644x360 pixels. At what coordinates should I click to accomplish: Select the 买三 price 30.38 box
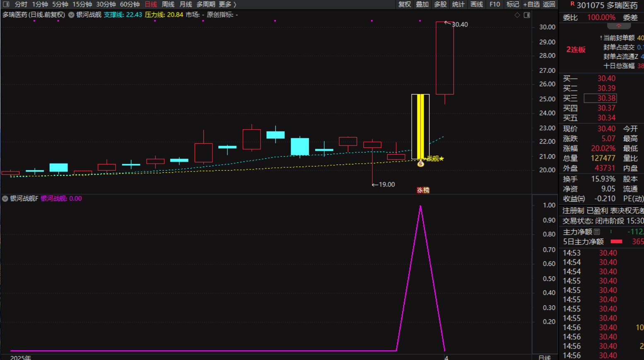pos(600,98)
